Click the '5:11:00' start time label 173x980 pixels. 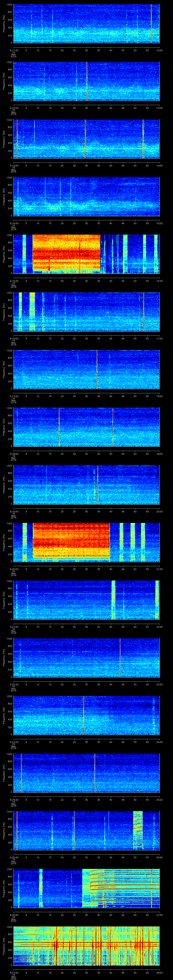click(x=14, y=50)
